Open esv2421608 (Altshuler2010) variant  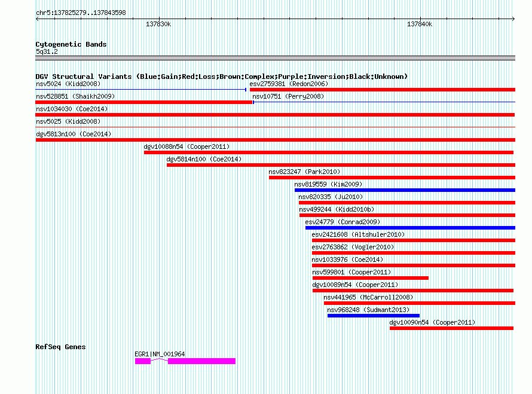point(358,234)
